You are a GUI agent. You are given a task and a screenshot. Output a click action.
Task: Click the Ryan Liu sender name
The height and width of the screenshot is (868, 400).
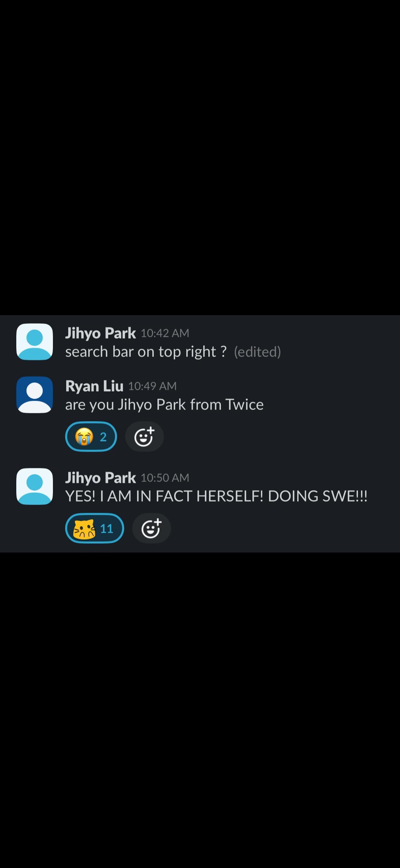coord(94,386)
